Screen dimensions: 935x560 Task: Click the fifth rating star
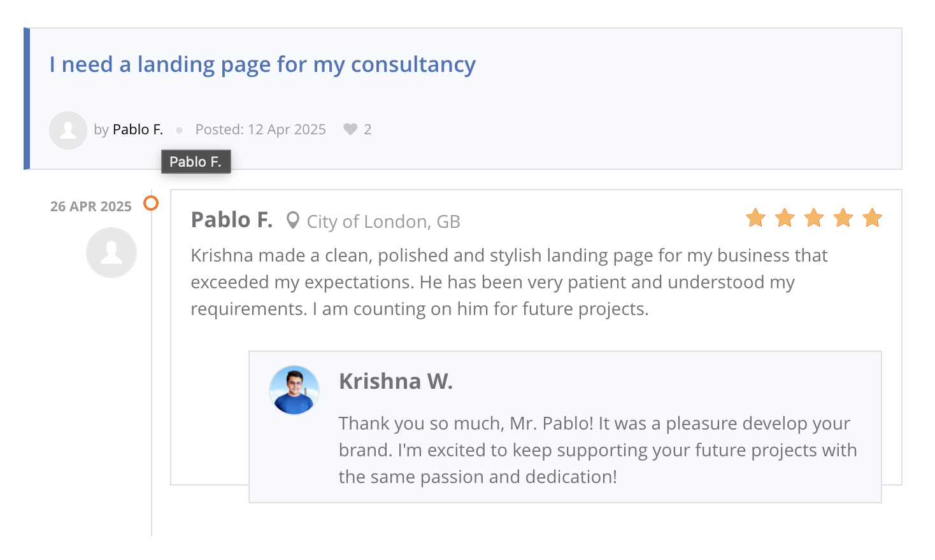click(872, 218)
